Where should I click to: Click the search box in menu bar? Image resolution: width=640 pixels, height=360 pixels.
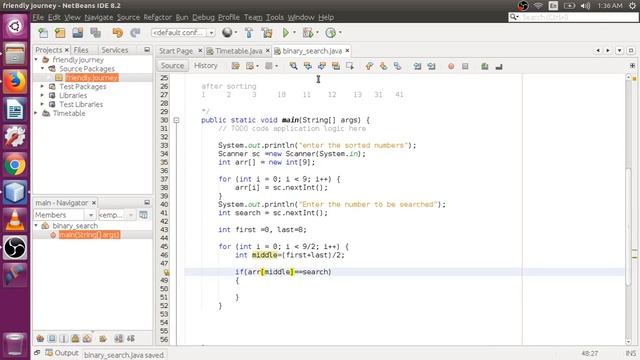pyautogui.click(x=573, y=17)
